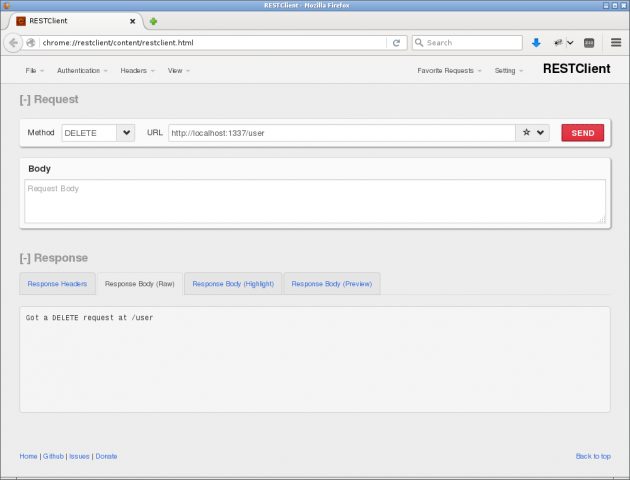Click the addon toolbar icon beside downloads
630x480 pixels.
pos(558,43)
